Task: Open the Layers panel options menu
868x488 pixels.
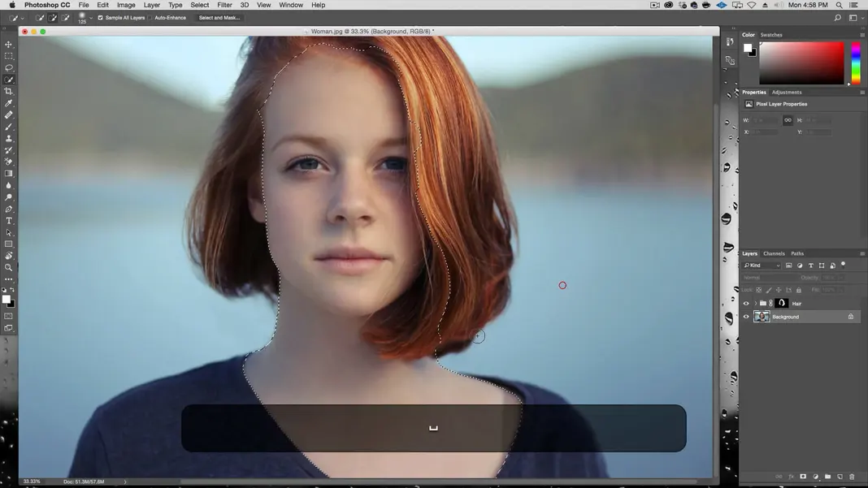Action: [862, 253]
